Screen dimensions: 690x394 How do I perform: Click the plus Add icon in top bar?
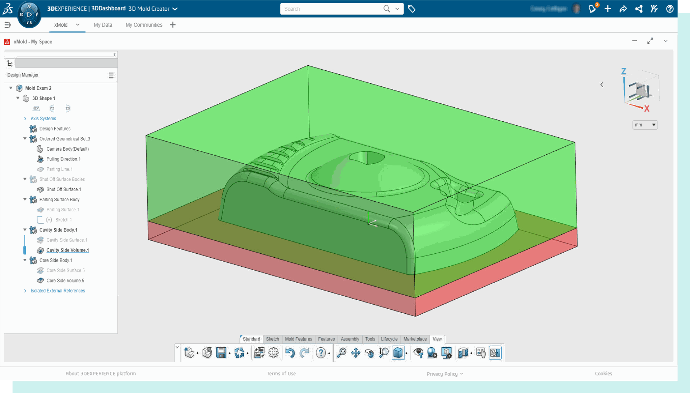coord(608,8)
